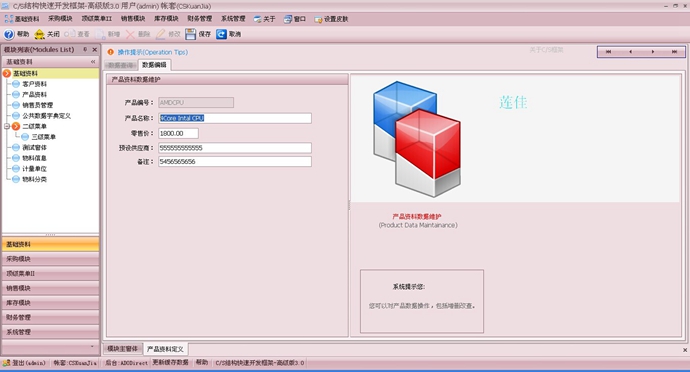
Task: Open 物料分类 in the module tree
Action: pyautogui.click(x=34, y=179)
